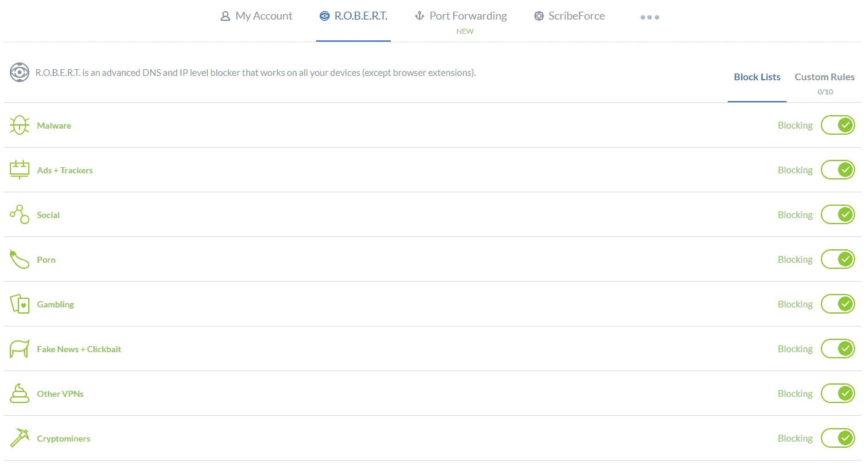Open the three-dots more menu
The image size is (868, 471).
[650, 17]
